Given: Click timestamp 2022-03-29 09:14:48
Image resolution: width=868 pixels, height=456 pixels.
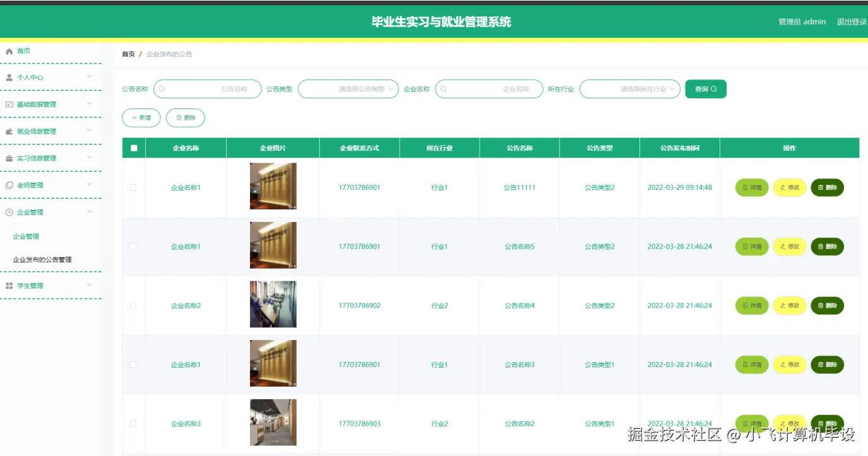Looking at the screenshot, I should [x=680, y=188].
